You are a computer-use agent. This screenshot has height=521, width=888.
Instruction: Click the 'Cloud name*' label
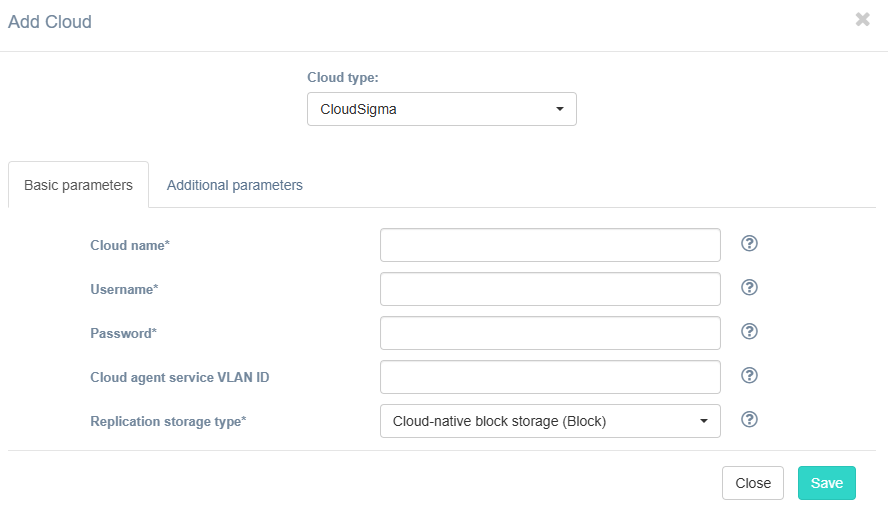[130, 245]
